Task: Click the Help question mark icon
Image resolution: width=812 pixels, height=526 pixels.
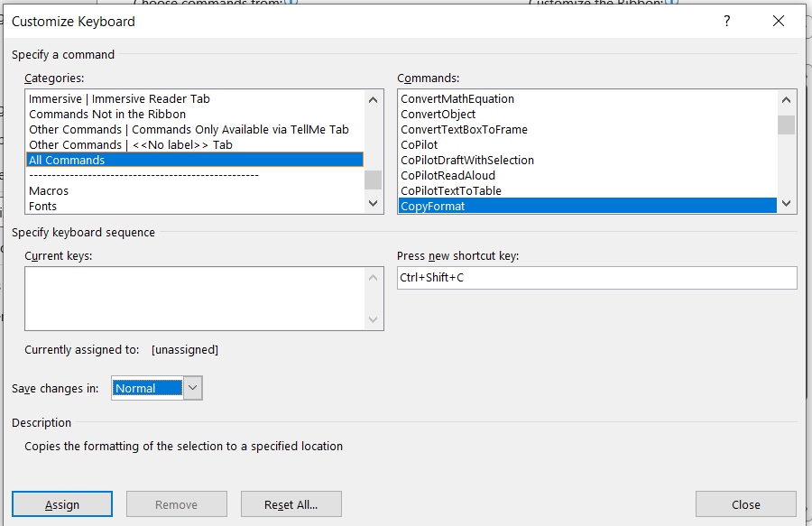Action: [x=727, y=22]
